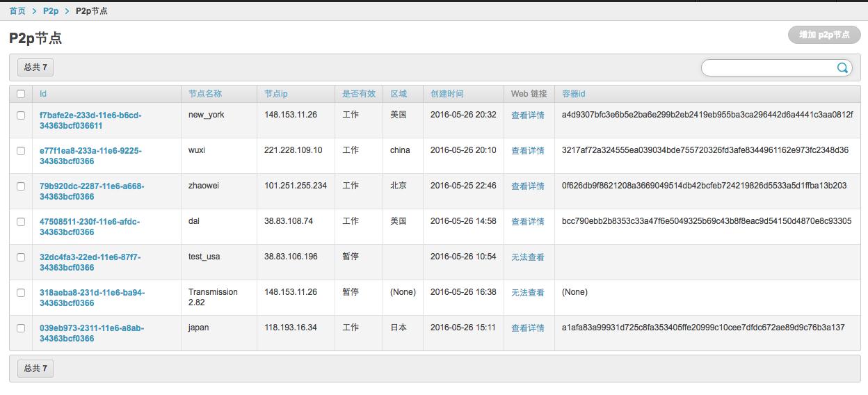The width and height of the screenshot is (868, 395).
Task: Click IP address 221.228.109.10
Action: coord(294,150)
